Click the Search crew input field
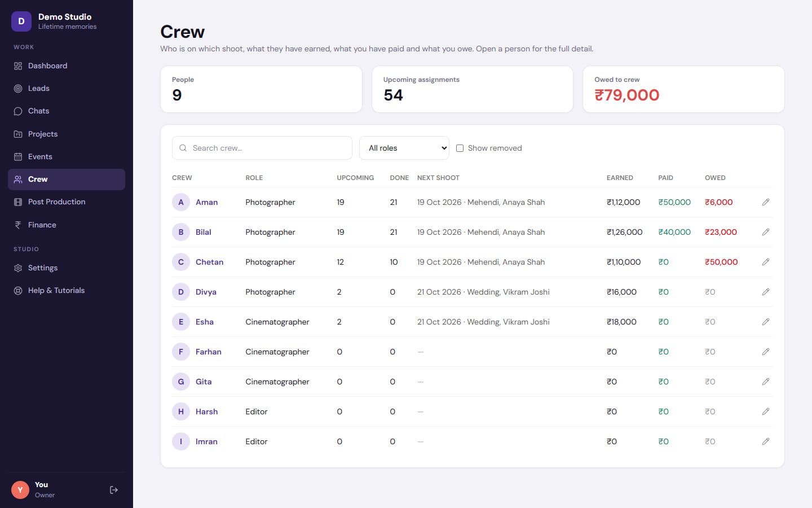Image resolution: width=812 pixels, height=508 pixels. coord(262,148)
